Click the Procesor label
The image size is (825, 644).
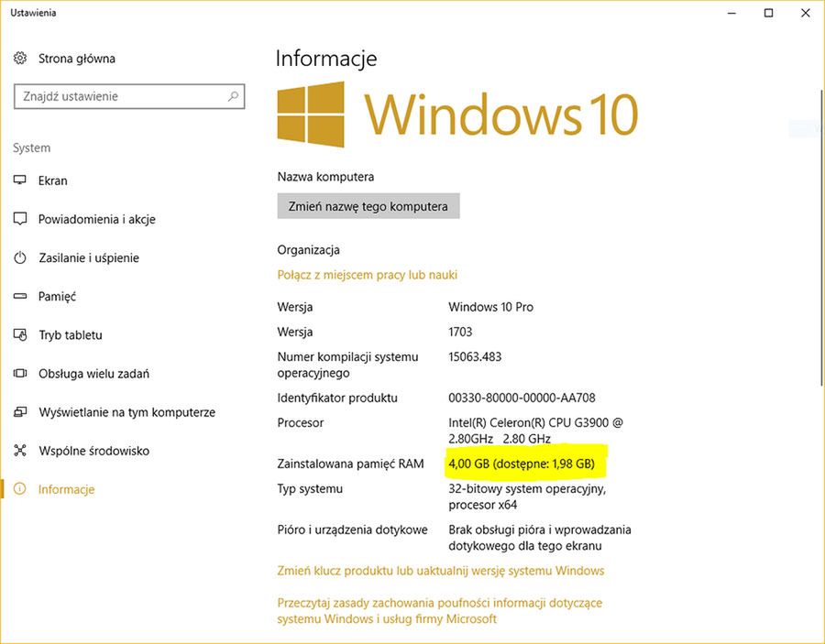pyautogui.click(x=301, y=422)
